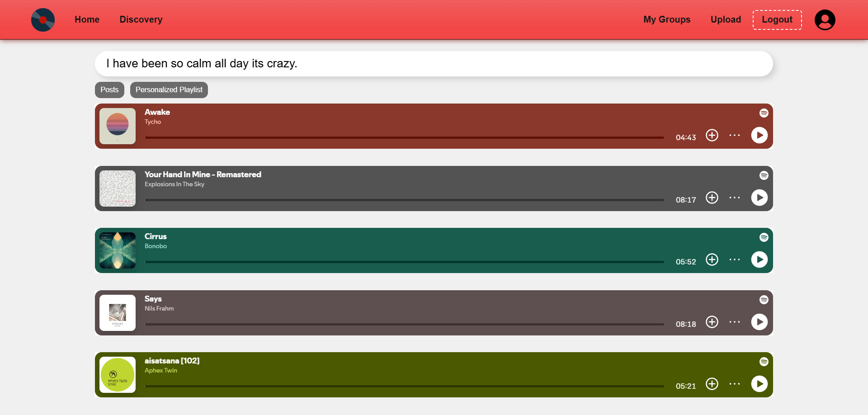Open Spotify icon on Cirrus track
The width and height of the screenshot is (868, 415).
click(x=764, y=237)
